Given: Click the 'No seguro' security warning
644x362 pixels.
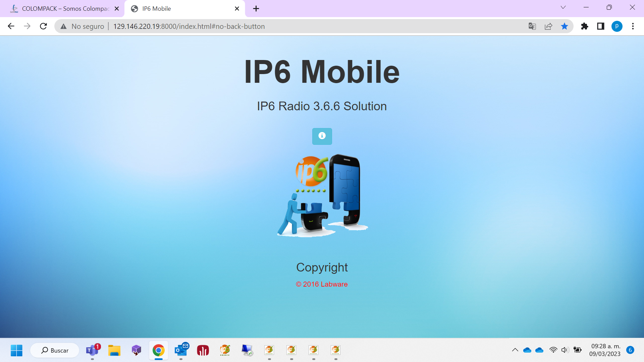Looking at the screenshot, I should tap(83, 26).
